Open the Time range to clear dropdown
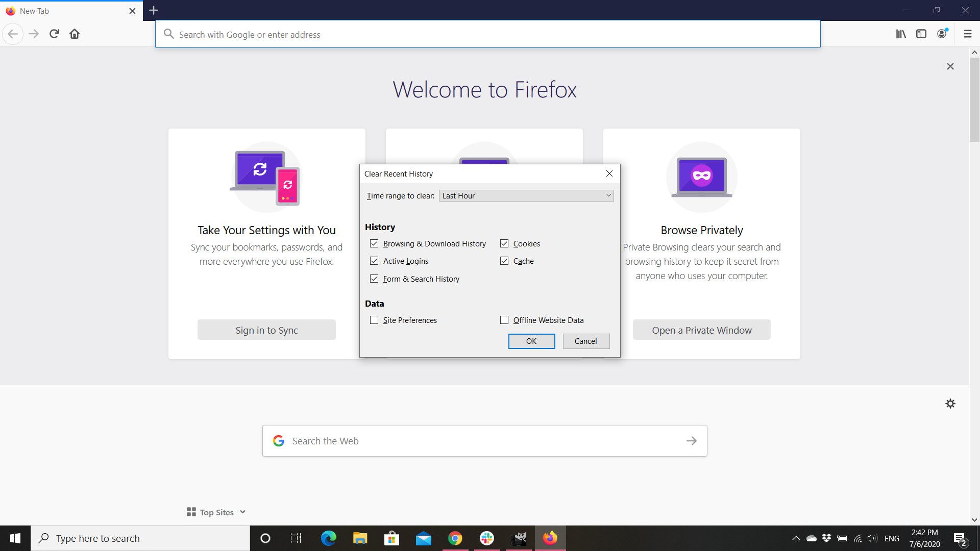 pos(526,195)
